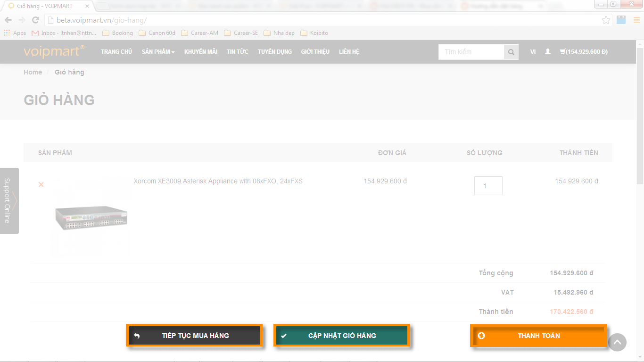644x362 pixels.
Task: Click the Home breadcrumb link
Action: click(x=33, y=72)
